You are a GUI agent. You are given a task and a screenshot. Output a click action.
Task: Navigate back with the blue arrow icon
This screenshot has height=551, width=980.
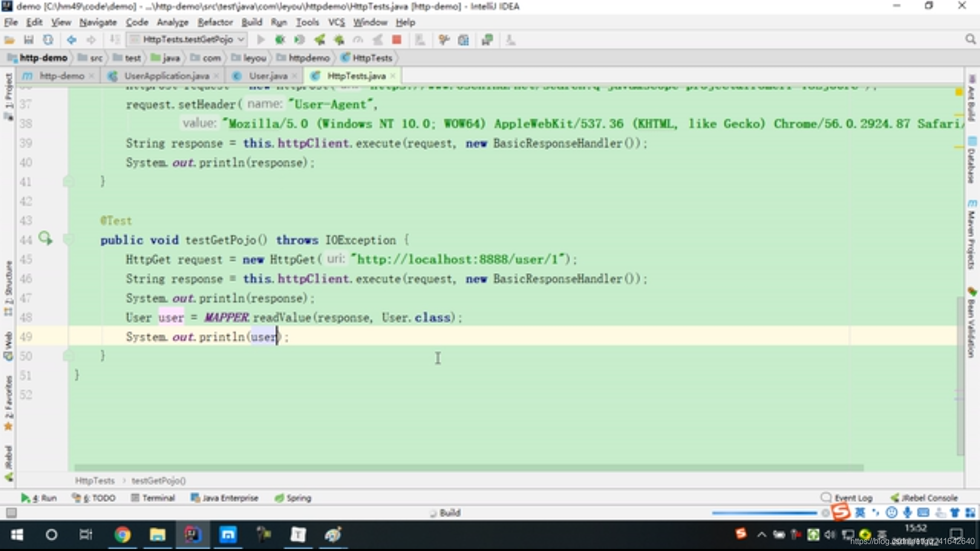click(x=71, y=40)
